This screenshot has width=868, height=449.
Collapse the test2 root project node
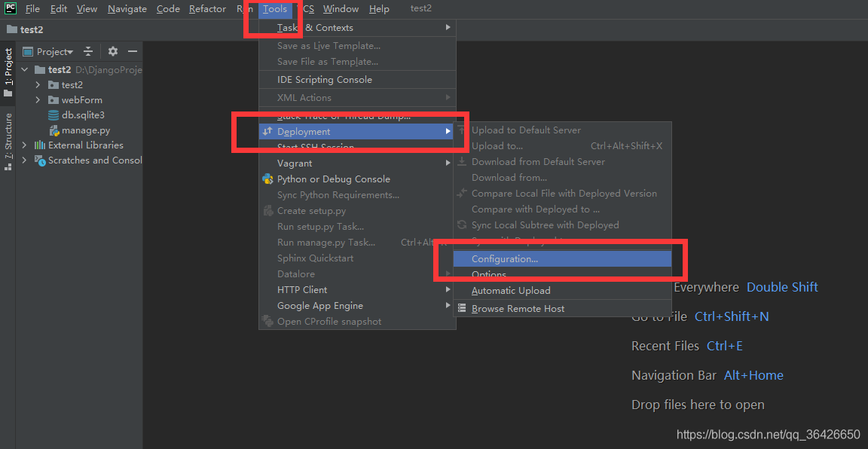click(24, 70)
